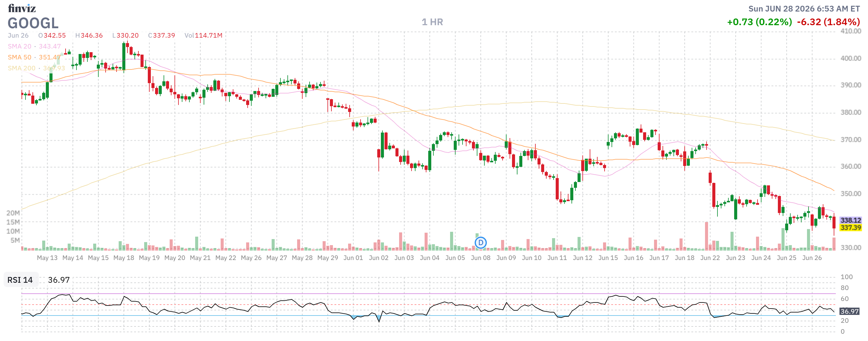This screenshot has height=341, width=868.
Task: Click the 410.00 price axis label
Action: tap(850, 31)
